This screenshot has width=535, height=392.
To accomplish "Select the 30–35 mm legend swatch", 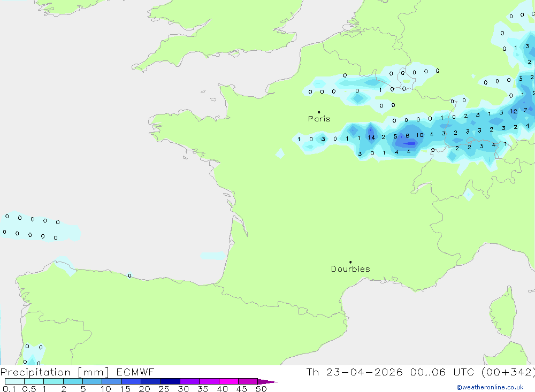I will pos(190,381).
